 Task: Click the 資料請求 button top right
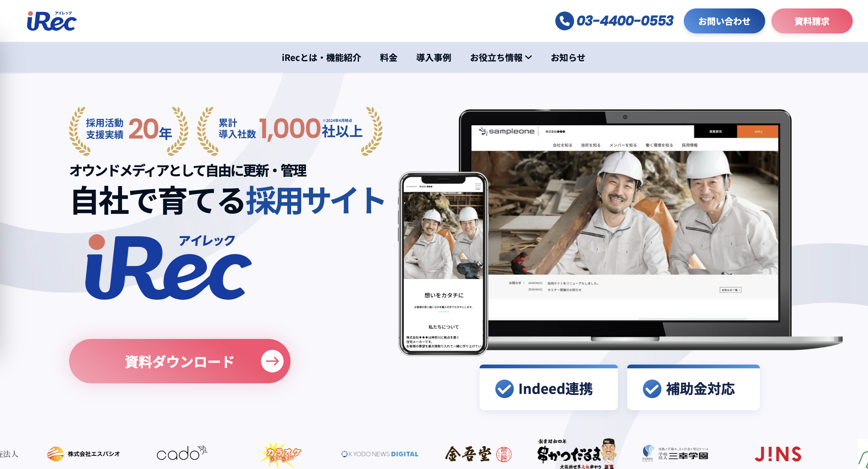812,21
